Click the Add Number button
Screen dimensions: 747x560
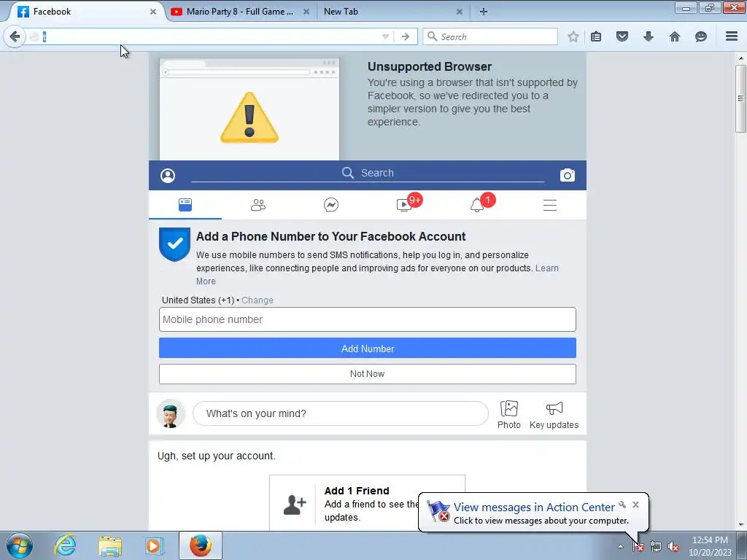click(x=368, y=349)
